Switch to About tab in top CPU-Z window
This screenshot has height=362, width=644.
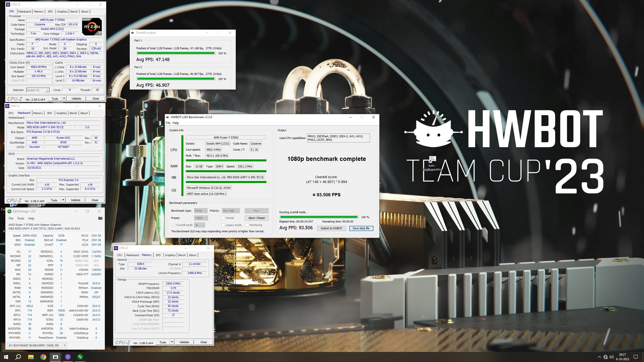(x=85, y=12)
